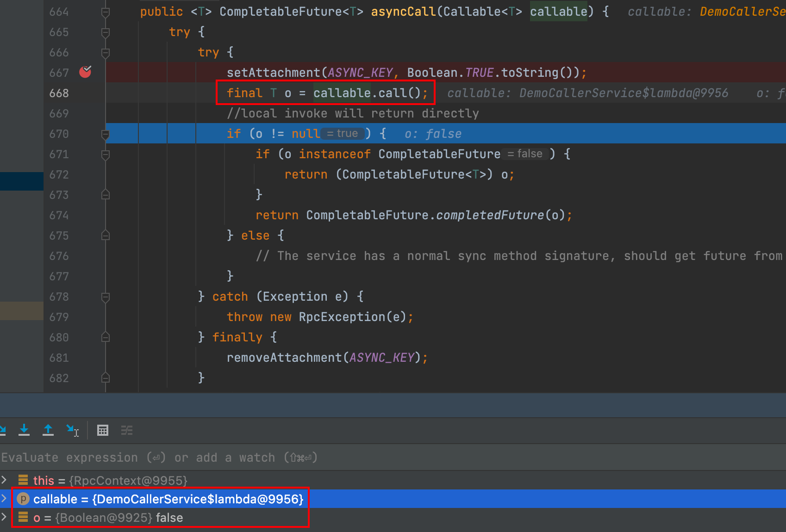
Task: Click the 'o: false' inline value on line 670
Action: (433, 134)
